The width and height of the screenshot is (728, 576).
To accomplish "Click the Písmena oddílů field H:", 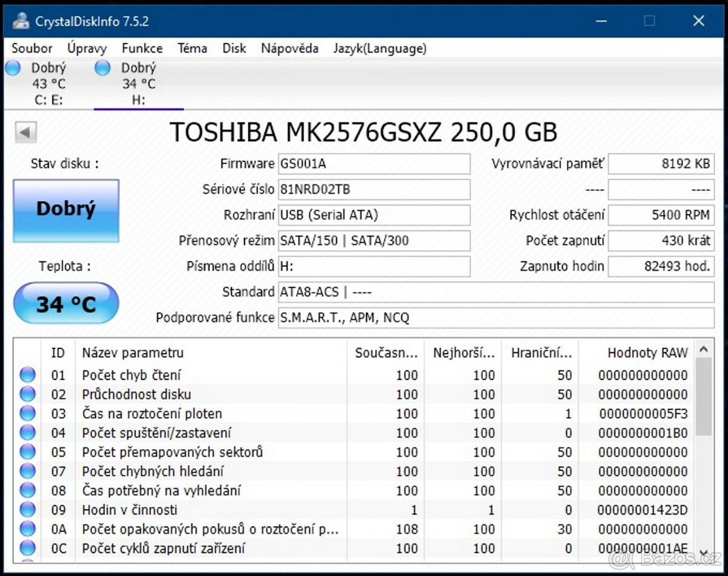I will (374, 266).
